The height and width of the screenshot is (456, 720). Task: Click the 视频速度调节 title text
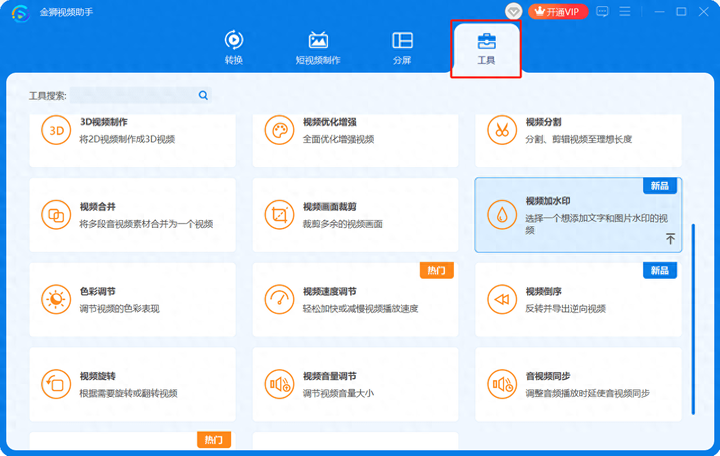(x=330, y=291)
